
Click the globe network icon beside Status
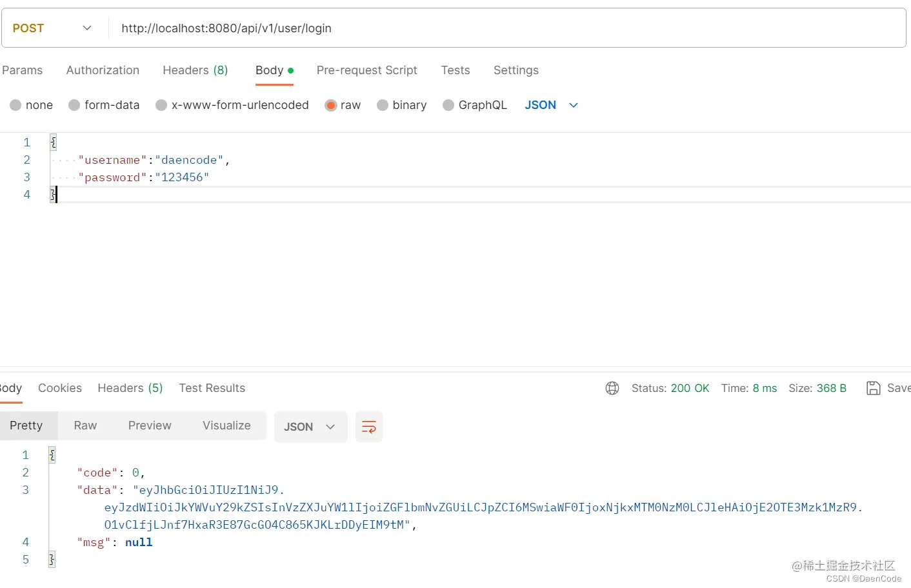point(612,388)
